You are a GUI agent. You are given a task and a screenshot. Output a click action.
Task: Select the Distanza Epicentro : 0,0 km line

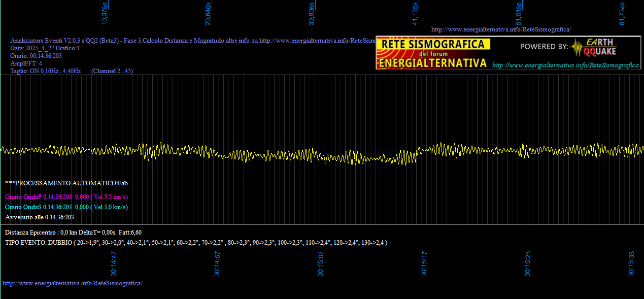click(73, 232)
